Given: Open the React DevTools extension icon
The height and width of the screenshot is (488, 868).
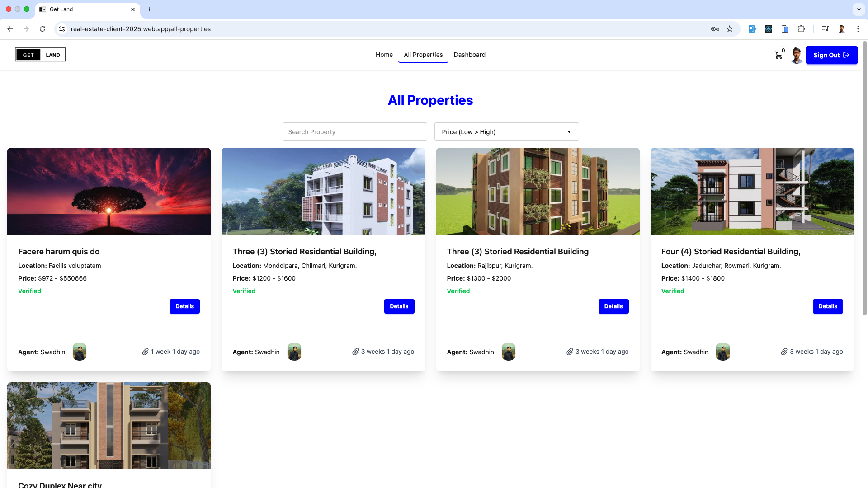Looking at the screenshot, I should click(769, 29).
